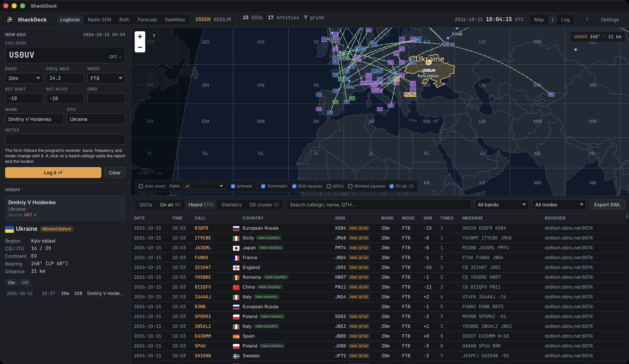Select the Both view tab
629x364 pixels.
pos(124,19)
